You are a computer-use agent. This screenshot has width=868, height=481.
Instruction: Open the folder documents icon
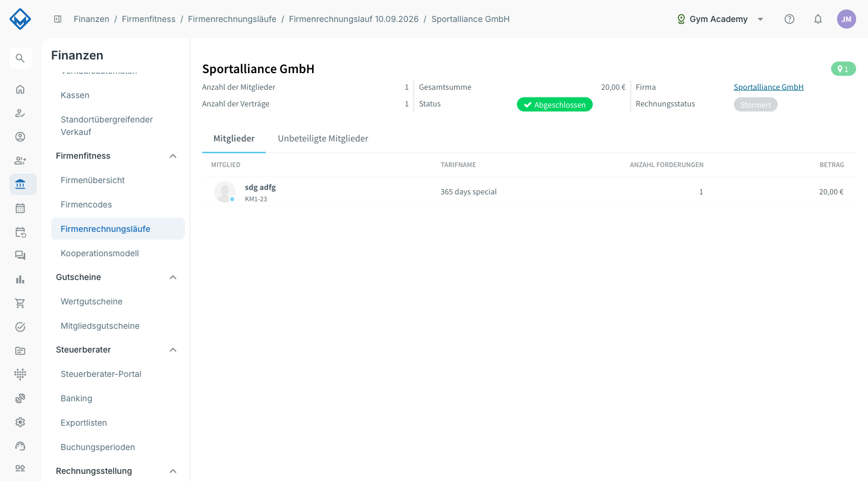coord(20,351)
